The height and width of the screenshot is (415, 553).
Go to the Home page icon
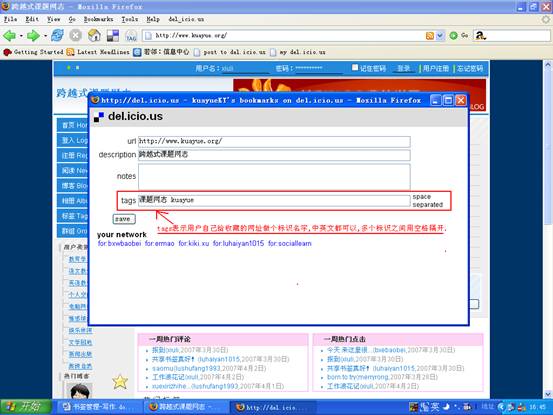[94, 35]
